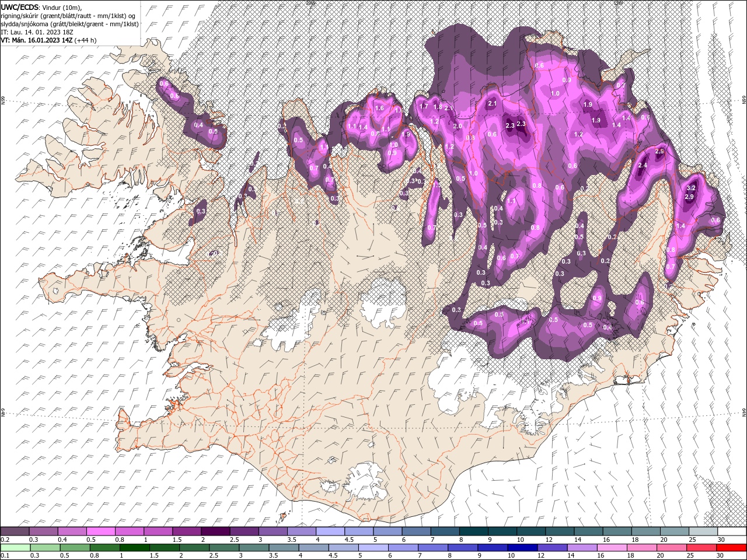Select the bright pink 0.5 swatch in upper scale

tap(101, 531)
